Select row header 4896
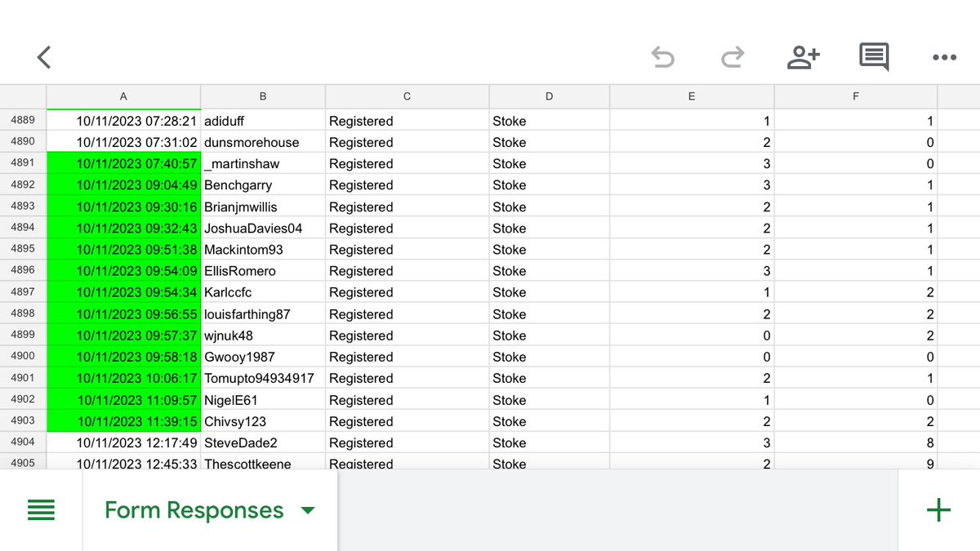This screenshot has width=980, height=551. (23, 270)
